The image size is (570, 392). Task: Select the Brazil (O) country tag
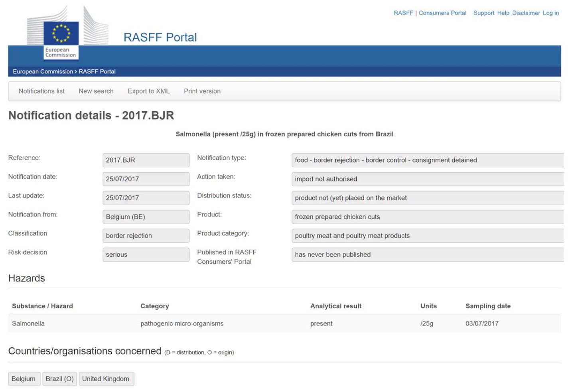pyautogui.click(x=60, y=379)
